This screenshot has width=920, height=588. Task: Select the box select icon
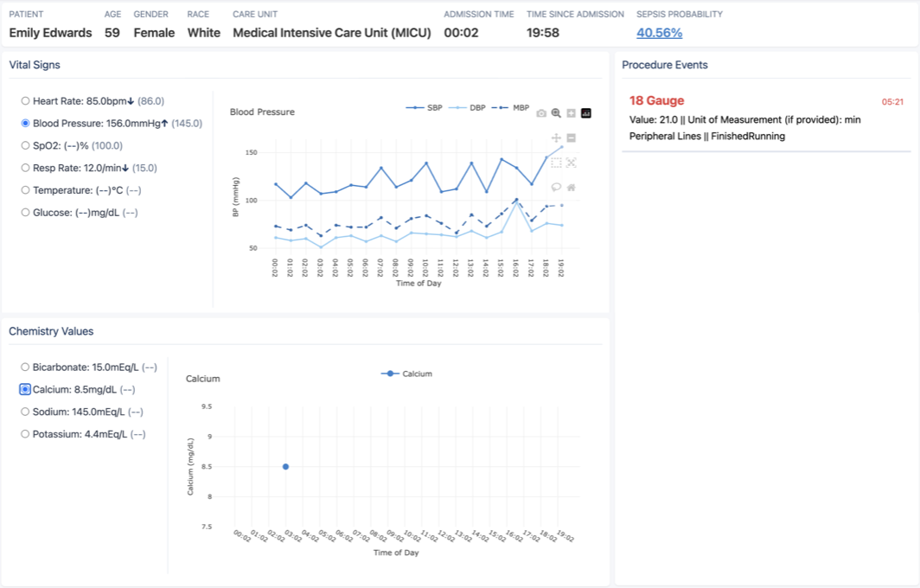[x=557, y=162]
